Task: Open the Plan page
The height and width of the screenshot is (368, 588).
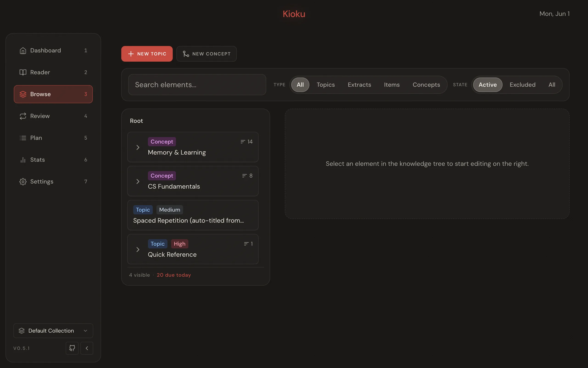Action: pyautogui.click(x=53, y=138)
